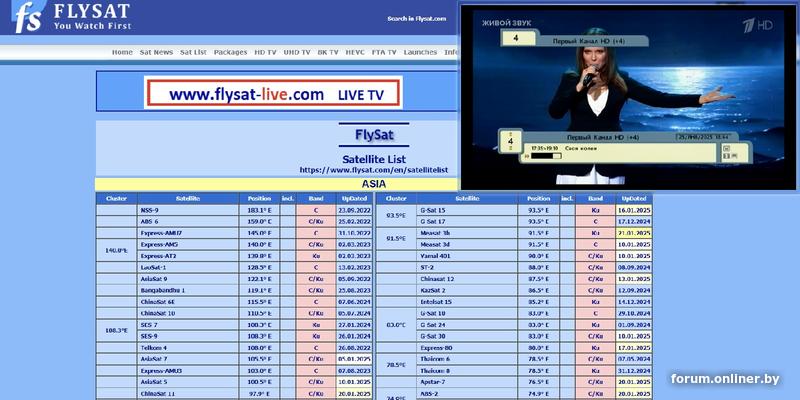Open LaoSat-1 satellite link

pyautogui.click(x=154, y=267)
